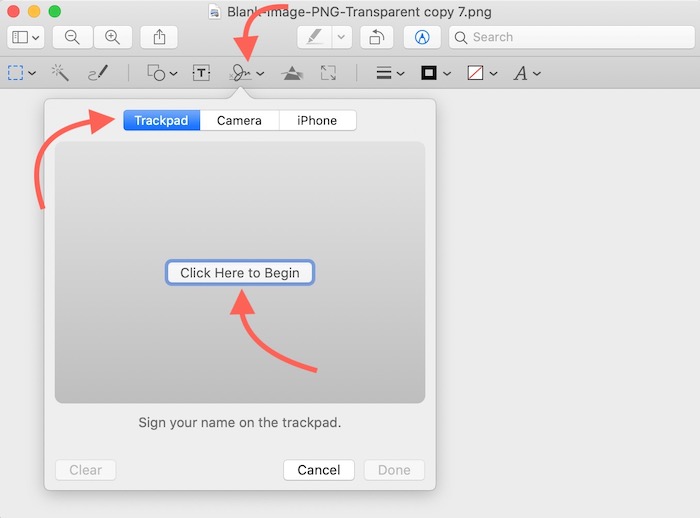Screen dimensions: 700x518
Task: Rotate the image with the Rotate icon
Action: coord(376,37)
